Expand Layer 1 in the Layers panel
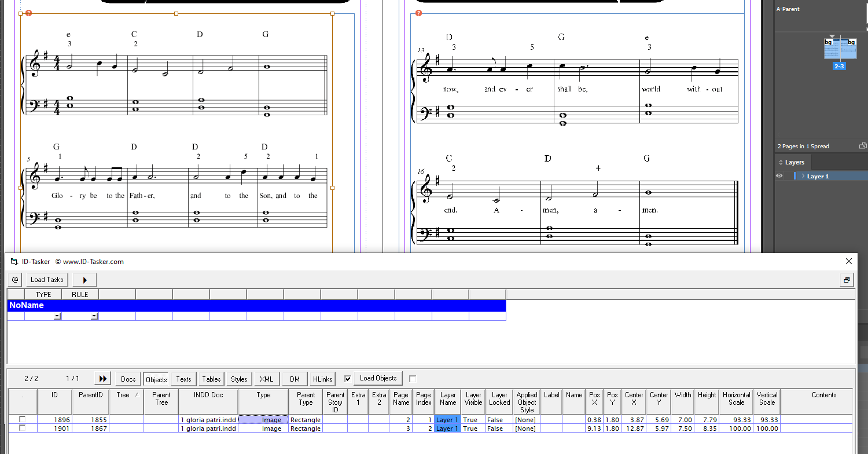868x454 pixels. [x=804, y=175]
